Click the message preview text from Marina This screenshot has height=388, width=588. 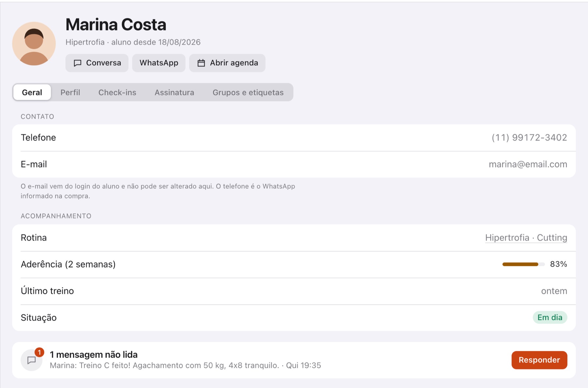185,365
